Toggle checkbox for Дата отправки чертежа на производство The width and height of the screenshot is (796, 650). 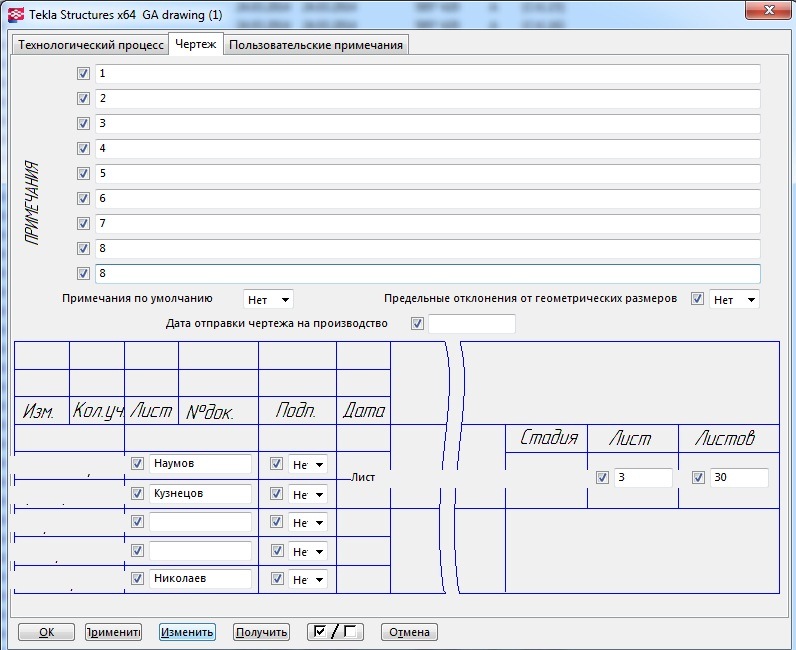[418, 324]
